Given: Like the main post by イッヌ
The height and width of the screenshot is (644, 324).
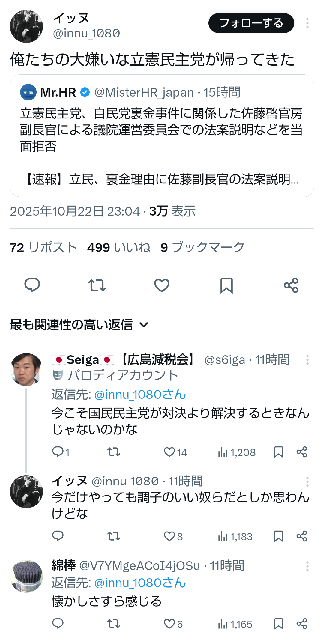Looking at the screenshot, I should 162,285.
